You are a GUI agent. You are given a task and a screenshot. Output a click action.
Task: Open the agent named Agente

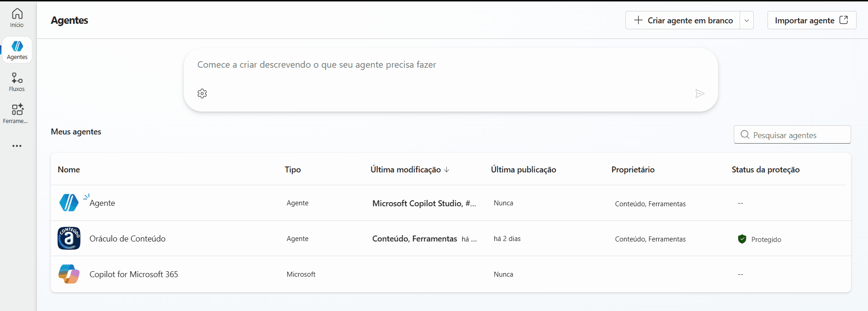[x=102, y=203]
